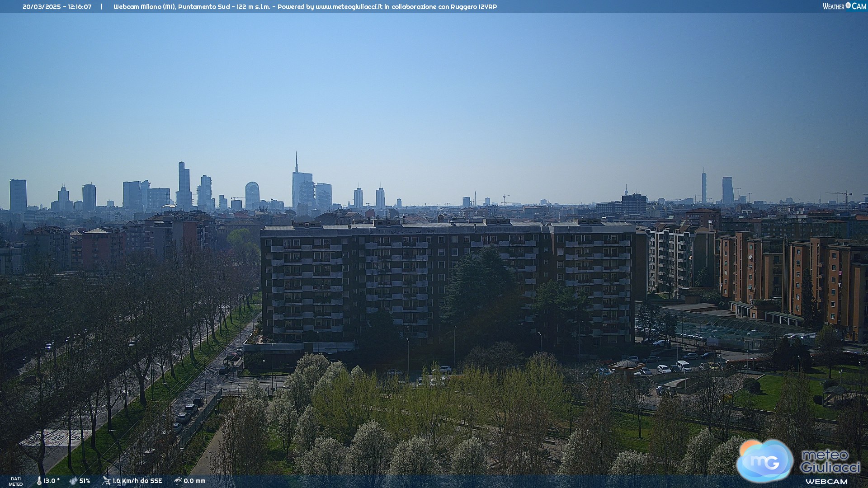Viewport: 868px width, 488px height.
Task: Click the Webcam Milano (MI) title text
Action: click(x=144, y=7)
